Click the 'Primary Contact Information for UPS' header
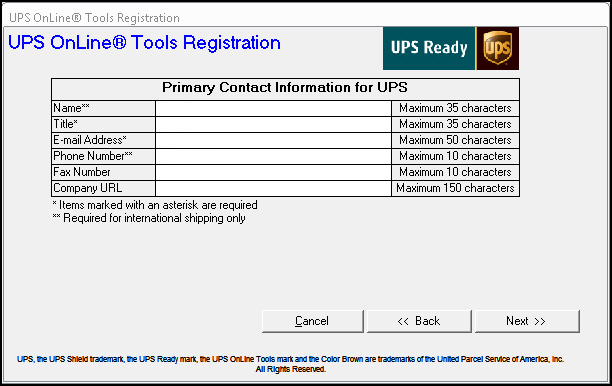612x386 pixels. tap(285, 87)
